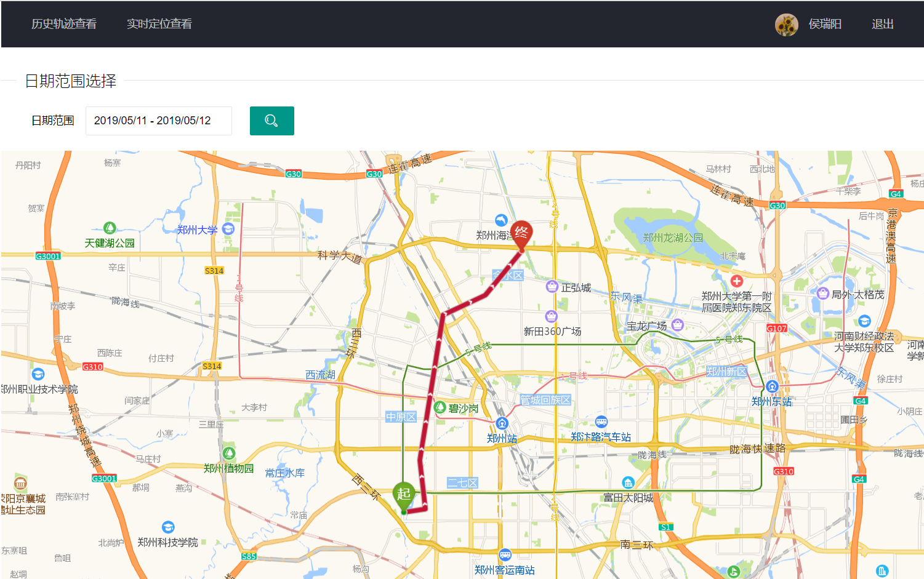Click the green 起 start marker
This screenshot has height=579, width=924.
pyautogui.click(x=404, y=497)
